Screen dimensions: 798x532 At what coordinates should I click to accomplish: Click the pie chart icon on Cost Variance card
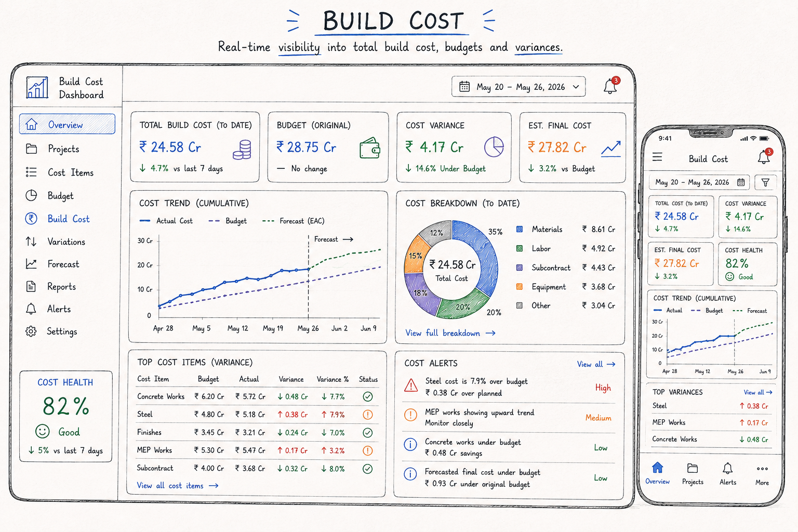tap(494, 147)
